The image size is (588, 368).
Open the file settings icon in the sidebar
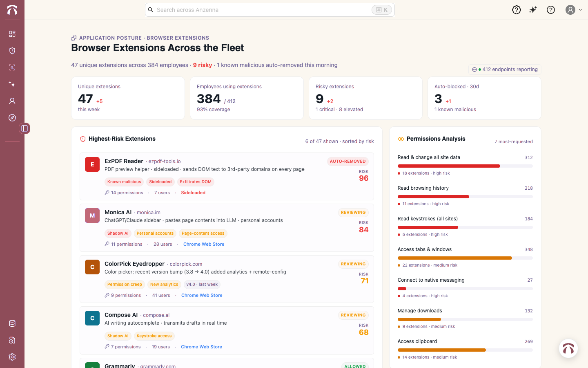[x=12, y=340]
